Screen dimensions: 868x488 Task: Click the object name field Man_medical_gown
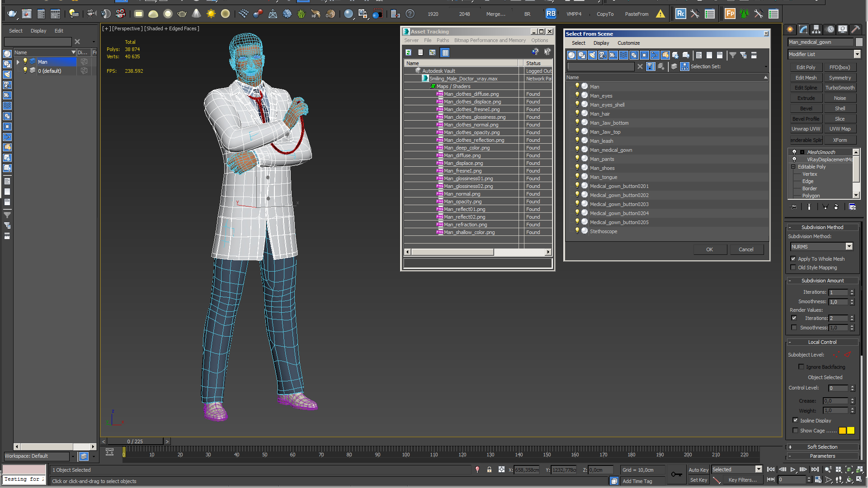click(x=820, y=42)
